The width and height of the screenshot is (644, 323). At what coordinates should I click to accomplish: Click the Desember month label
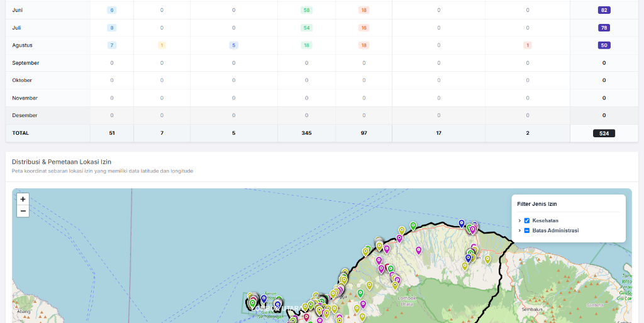click(25, 115)
